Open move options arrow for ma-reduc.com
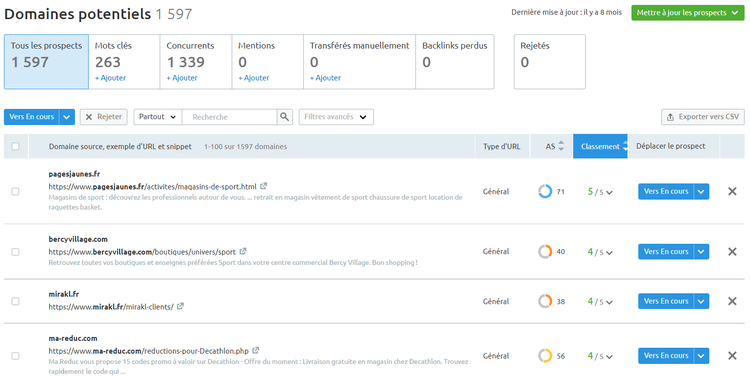This screenshot has width=750, height=386. point(701,356)
